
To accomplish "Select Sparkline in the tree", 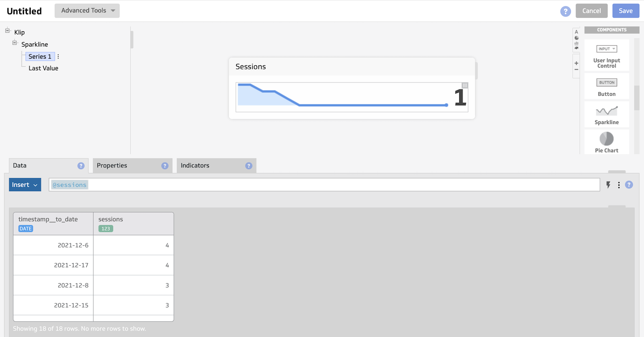I will pos(34,44).
